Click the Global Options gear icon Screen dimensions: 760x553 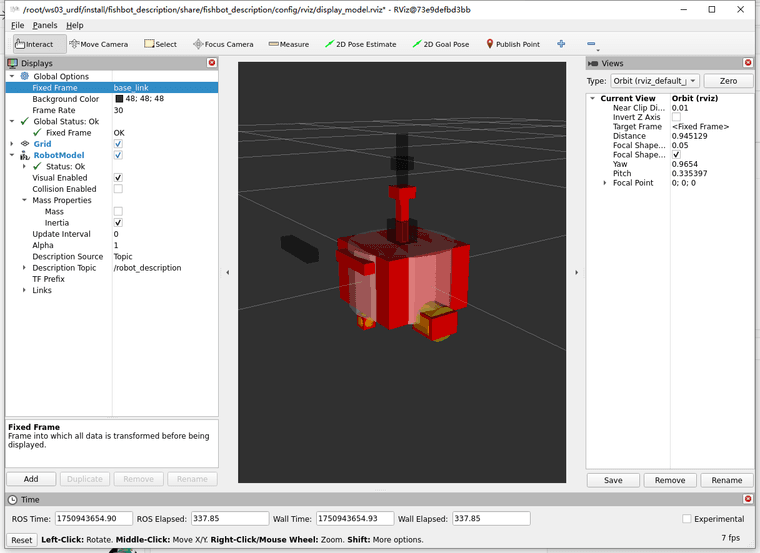pos(25,76)
